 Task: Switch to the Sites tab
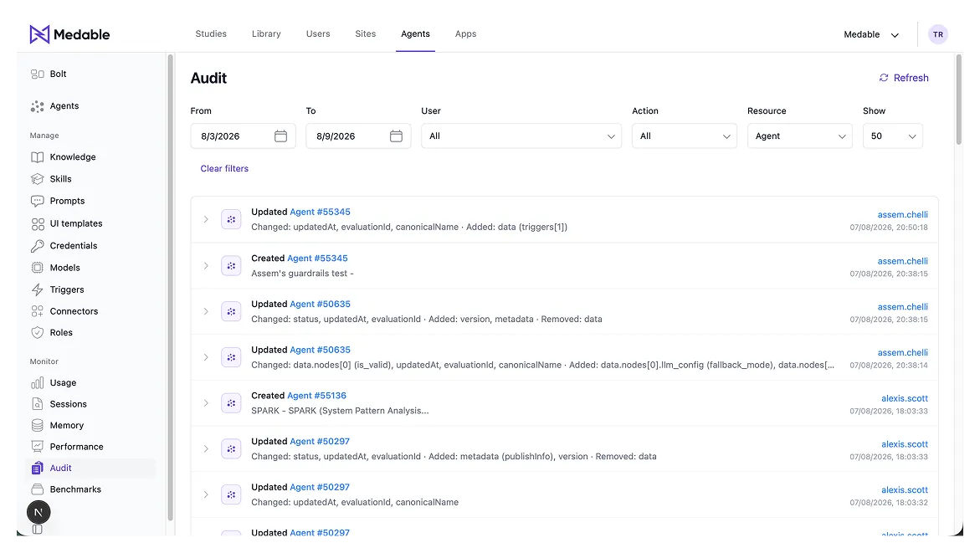click(x=366, y=33)
